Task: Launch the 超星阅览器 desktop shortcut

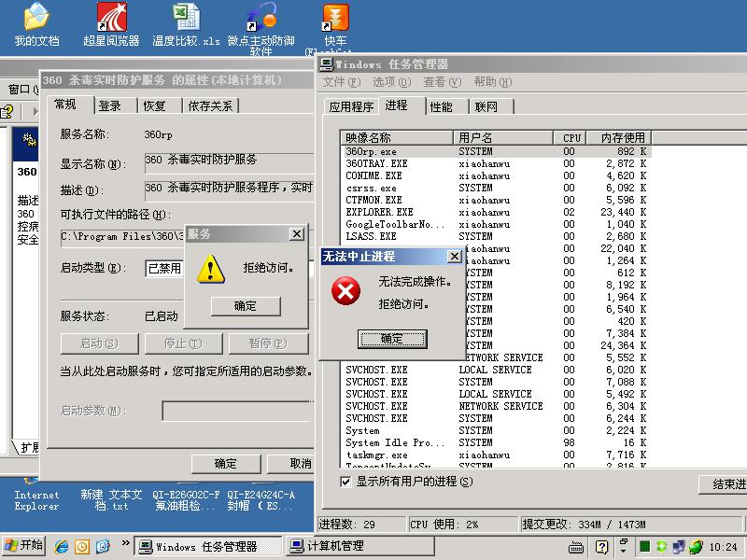Action: (111, 25)
